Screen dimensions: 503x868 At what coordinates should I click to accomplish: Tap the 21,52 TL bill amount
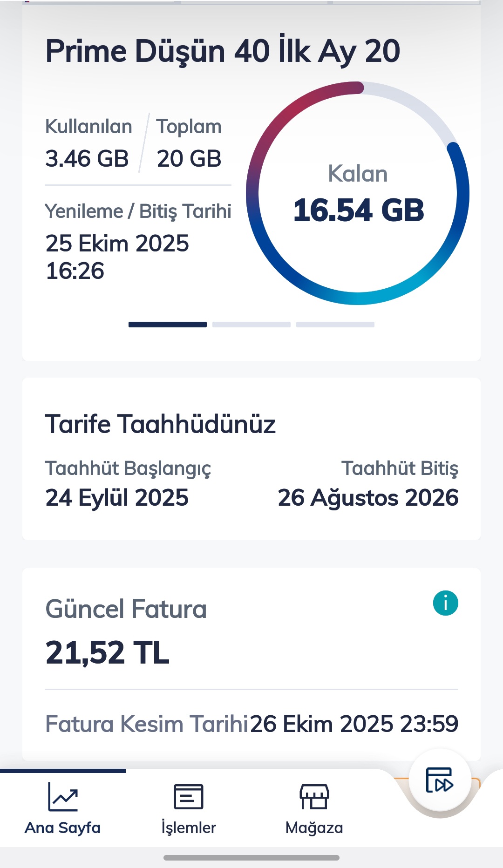point(108,652)
